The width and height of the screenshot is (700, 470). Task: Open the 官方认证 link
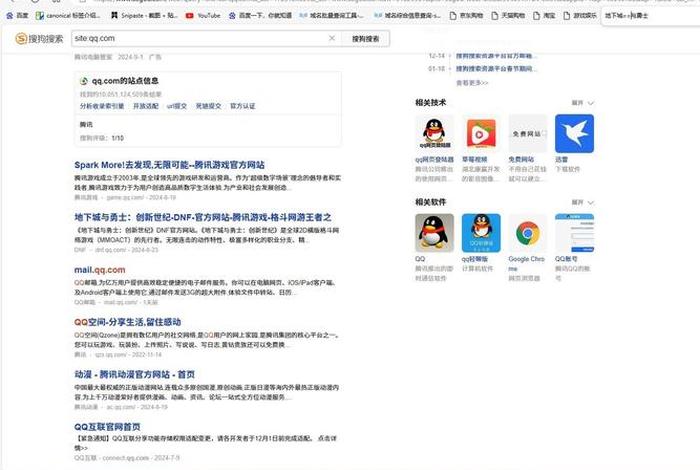242,106
